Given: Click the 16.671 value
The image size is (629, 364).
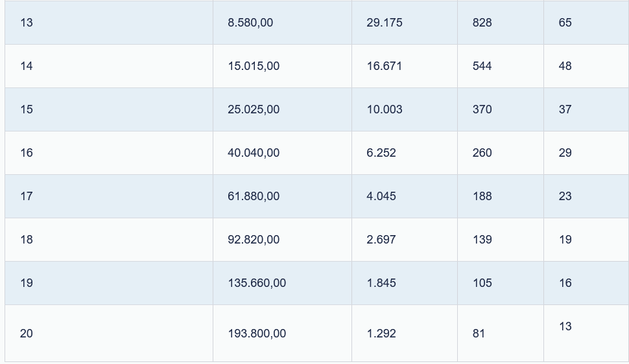Looking at the screenshot, I should pyautogui.click(x=385, y=66).
